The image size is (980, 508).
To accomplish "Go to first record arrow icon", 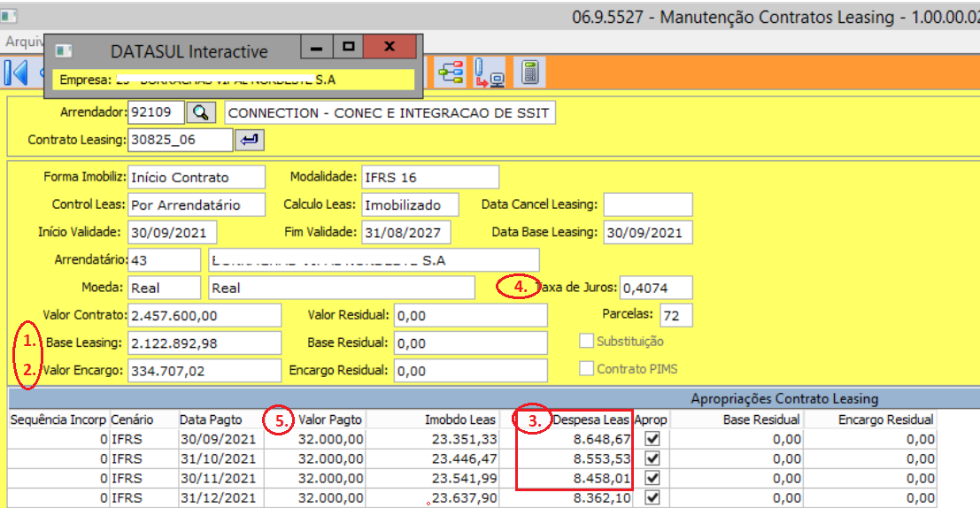I will [17, 73].
